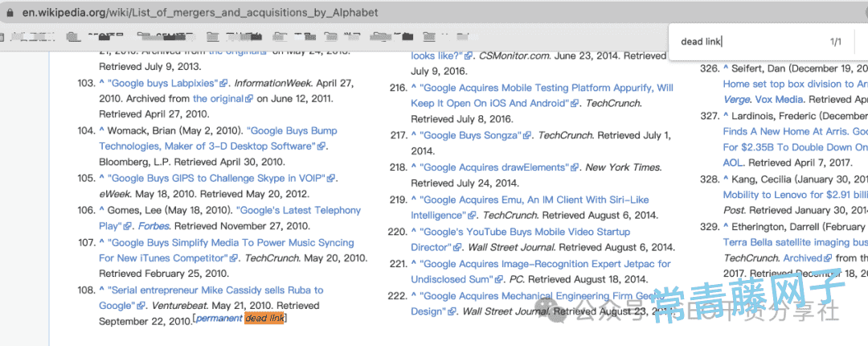The image size is (868, 346).
Task: Click 'Venturebeat' text in reference 108
Action: coord(179,306)
